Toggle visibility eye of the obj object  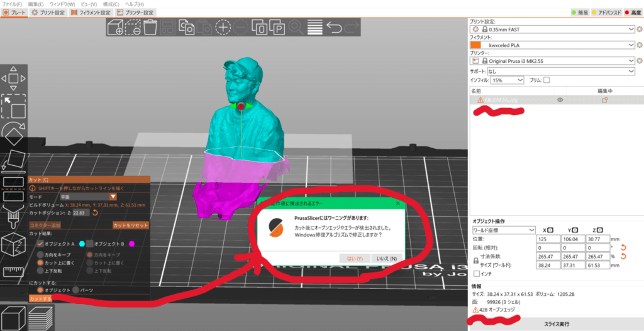560,100
